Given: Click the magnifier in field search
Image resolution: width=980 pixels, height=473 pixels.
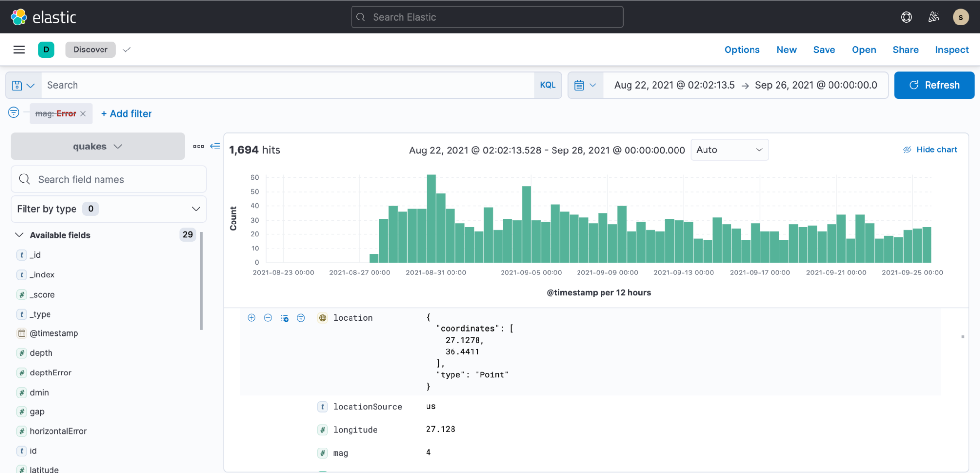Looking at the screenshot, I should [25, 179].
